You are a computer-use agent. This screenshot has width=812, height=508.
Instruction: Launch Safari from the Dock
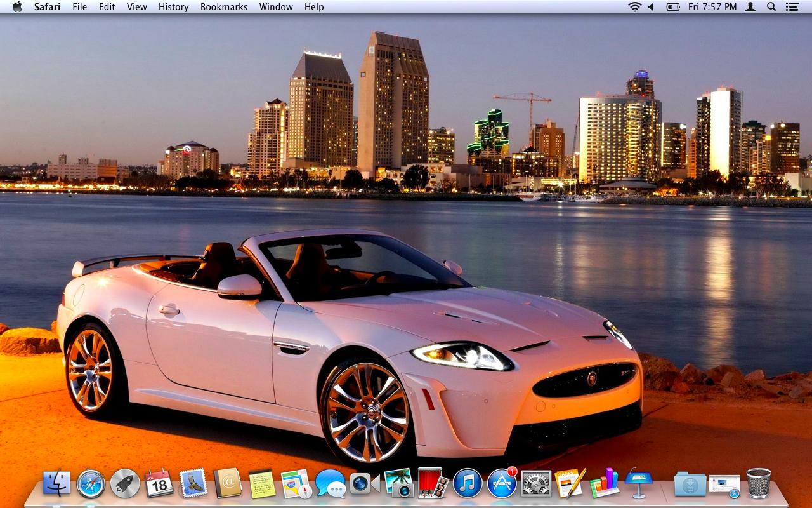point(91,483)
